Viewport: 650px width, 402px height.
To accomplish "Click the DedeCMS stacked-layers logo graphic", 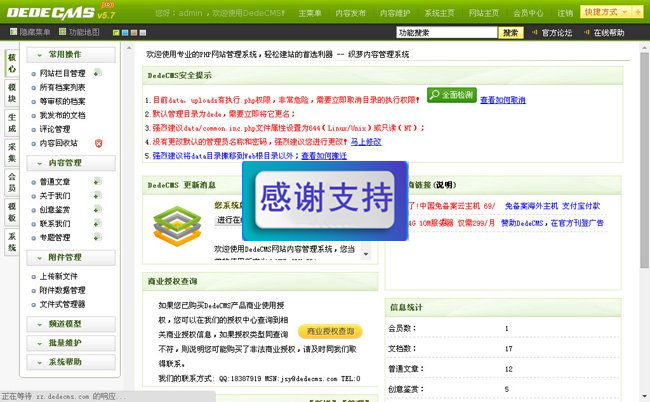I will [177, 226].
